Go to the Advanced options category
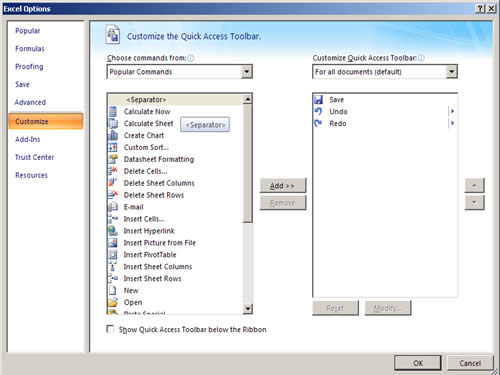This screenshot has width=500, height=375. click(30, 102)
